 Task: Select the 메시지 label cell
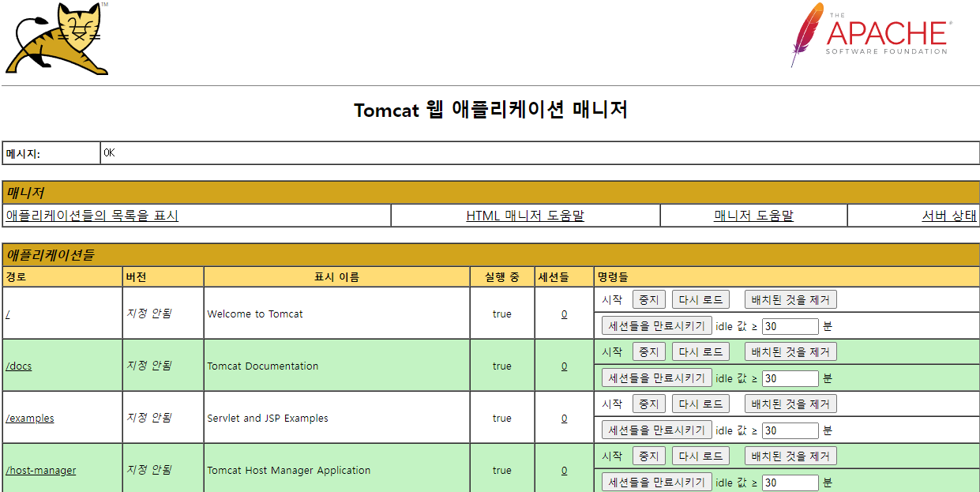tap(51, 153)
